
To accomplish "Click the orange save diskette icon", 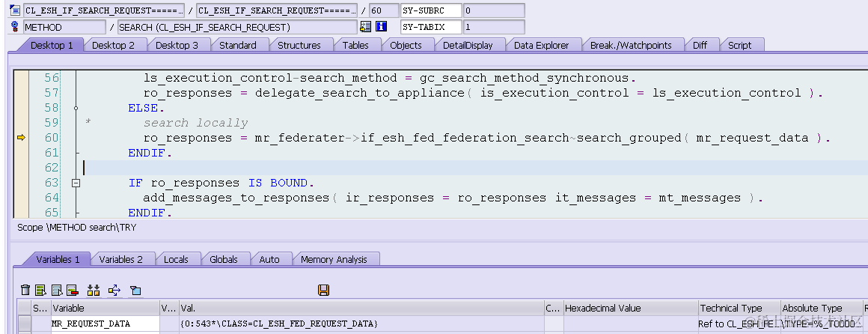I will [x=324, y=290].
